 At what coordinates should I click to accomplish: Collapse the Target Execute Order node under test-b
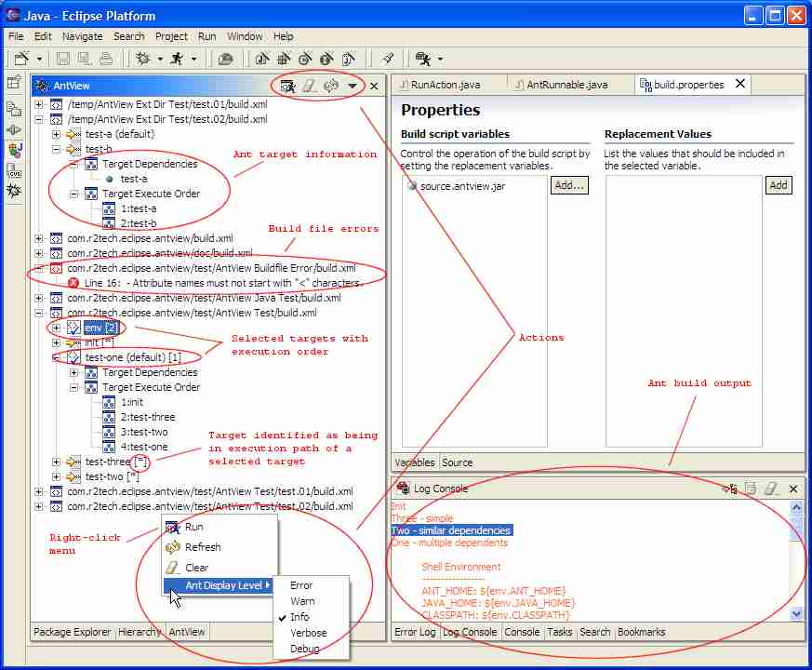(74, 194)
